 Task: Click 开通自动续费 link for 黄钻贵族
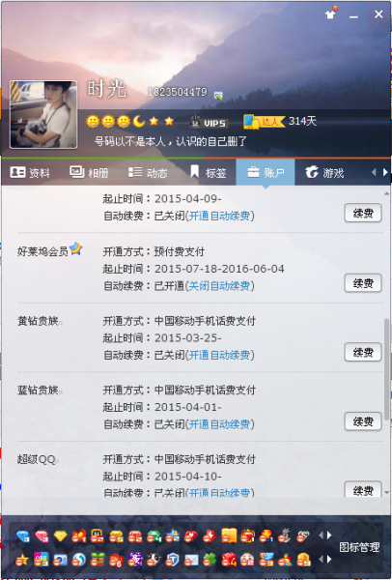(219, 355)
